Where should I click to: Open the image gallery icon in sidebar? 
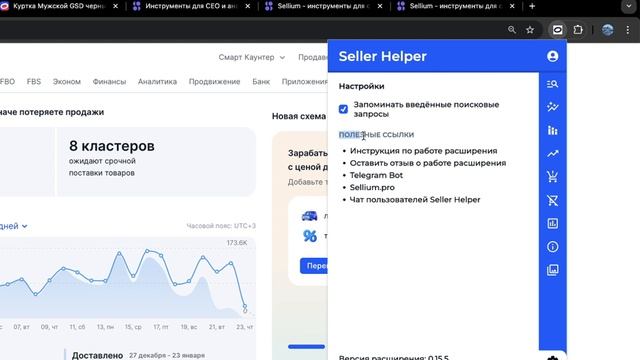pos(552,270)
